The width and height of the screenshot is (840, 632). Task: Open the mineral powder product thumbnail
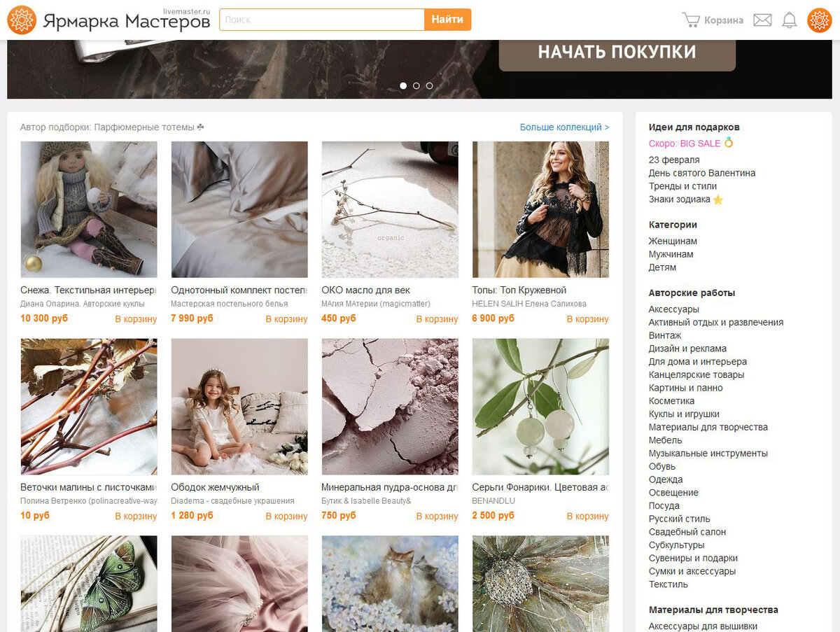click(390, 407)
